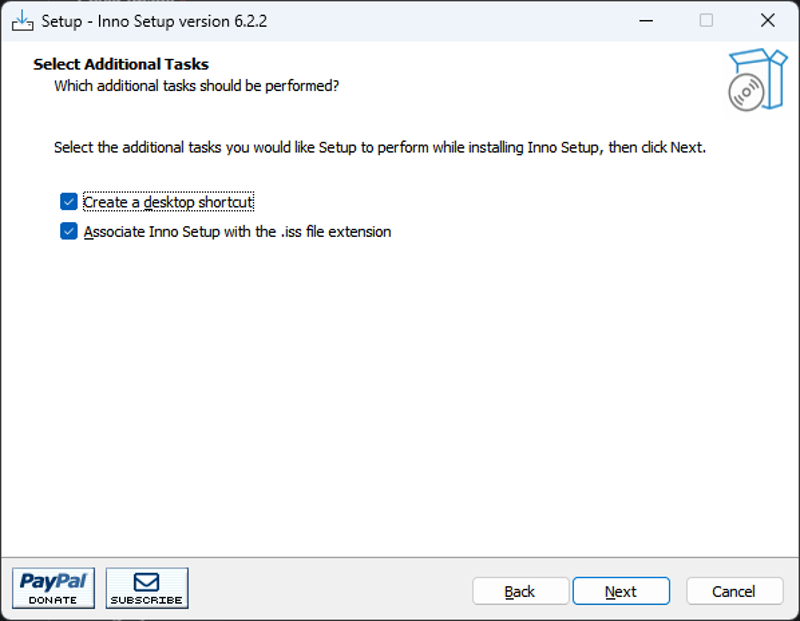Click the PayPal logo text

54,581
